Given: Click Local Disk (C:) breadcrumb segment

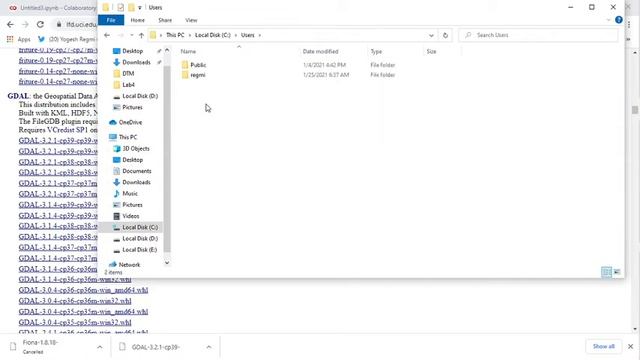Looking at the screenshot, I should (213, 36).
